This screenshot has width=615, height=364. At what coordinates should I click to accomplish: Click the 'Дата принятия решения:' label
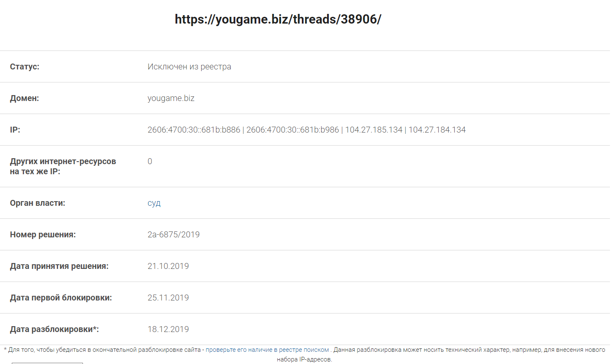(x=59, y=266)
